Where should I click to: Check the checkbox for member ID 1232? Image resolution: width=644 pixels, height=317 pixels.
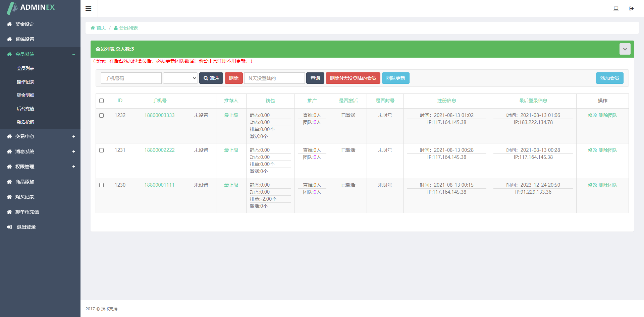(101, 115)
